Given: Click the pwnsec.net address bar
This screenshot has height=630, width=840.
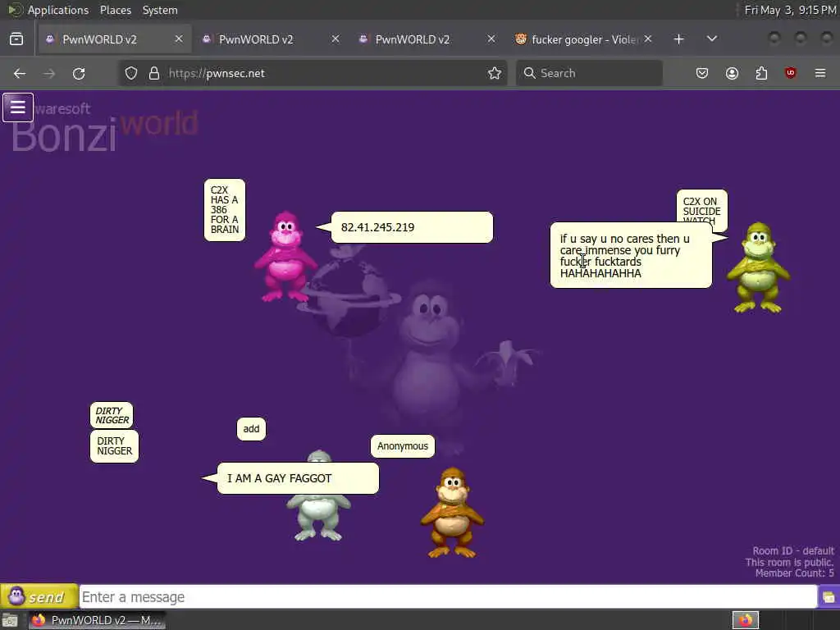Looking at the screenshot, I should point(313,73).
